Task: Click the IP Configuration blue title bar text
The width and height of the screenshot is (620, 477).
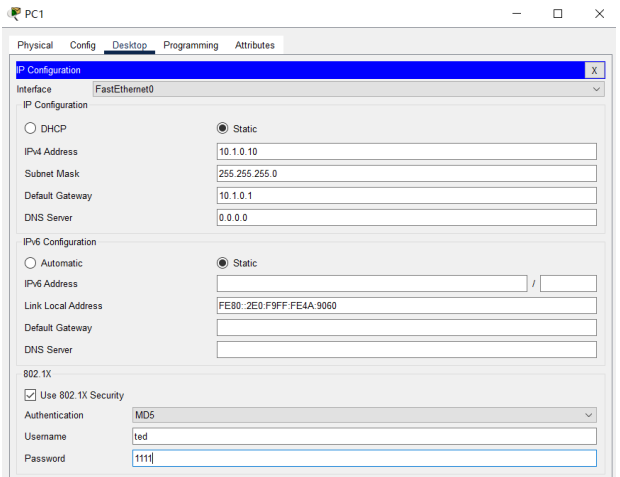Action: (x=48, y=70)
